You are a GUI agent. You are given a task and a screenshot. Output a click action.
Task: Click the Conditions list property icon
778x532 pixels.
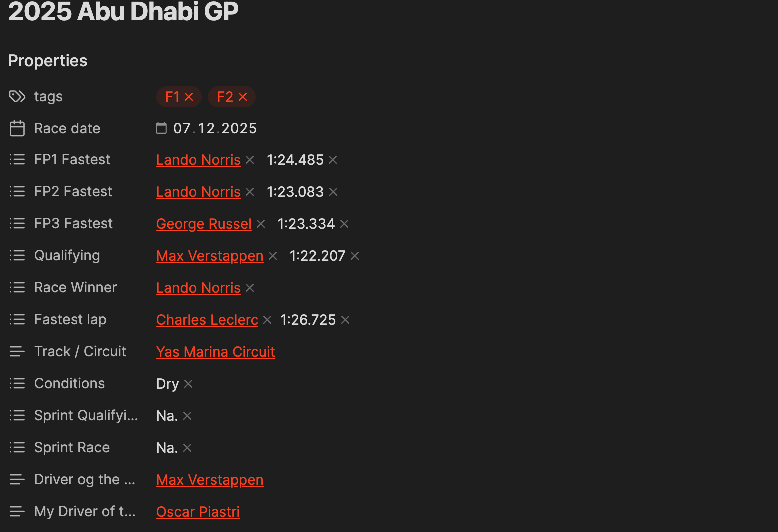[x=17, y=383]
